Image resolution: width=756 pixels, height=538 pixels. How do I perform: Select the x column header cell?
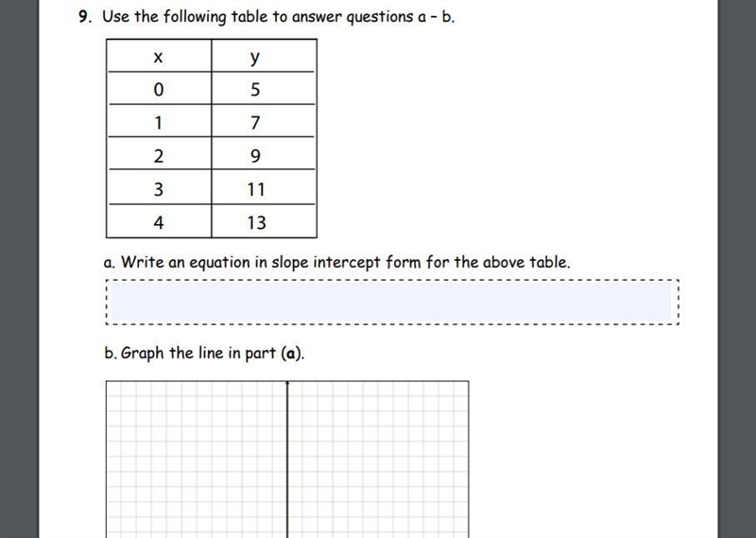coord(159,56)
